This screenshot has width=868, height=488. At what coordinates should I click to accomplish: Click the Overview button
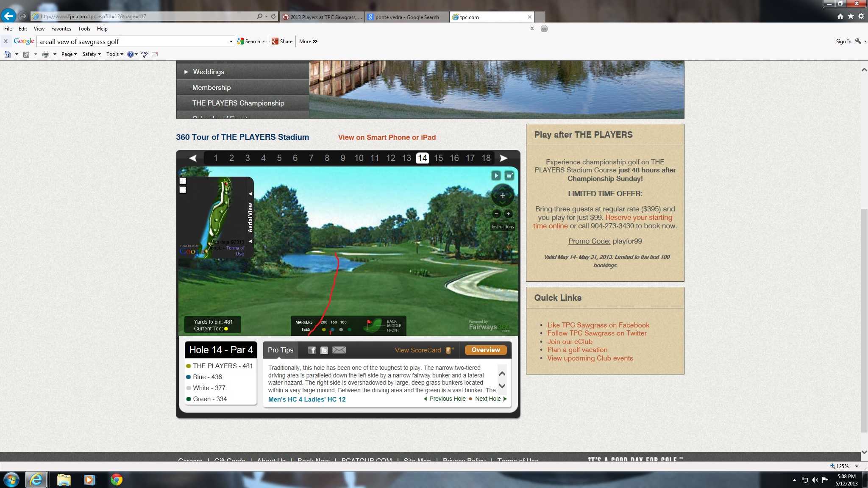[485, 350]
